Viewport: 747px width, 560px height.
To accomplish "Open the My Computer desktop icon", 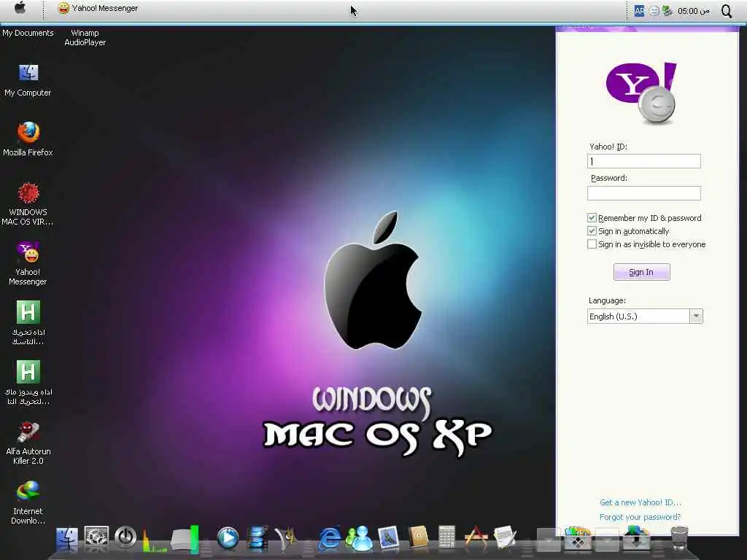I will (x=28, y=80).
